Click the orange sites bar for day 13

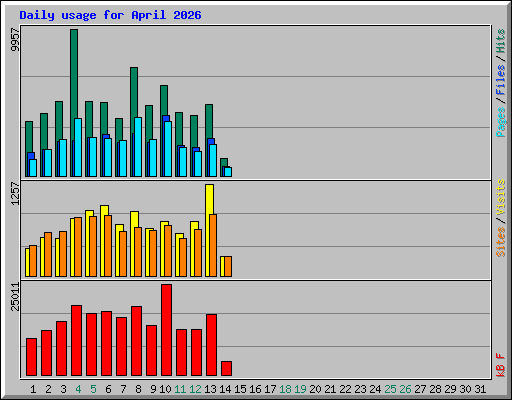(x=213, y=245)
